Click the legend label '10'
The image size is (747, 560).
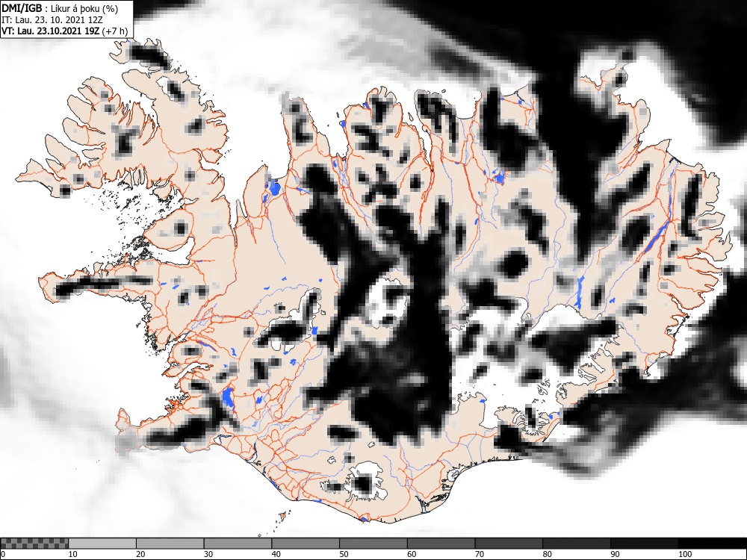click(73, 554)
